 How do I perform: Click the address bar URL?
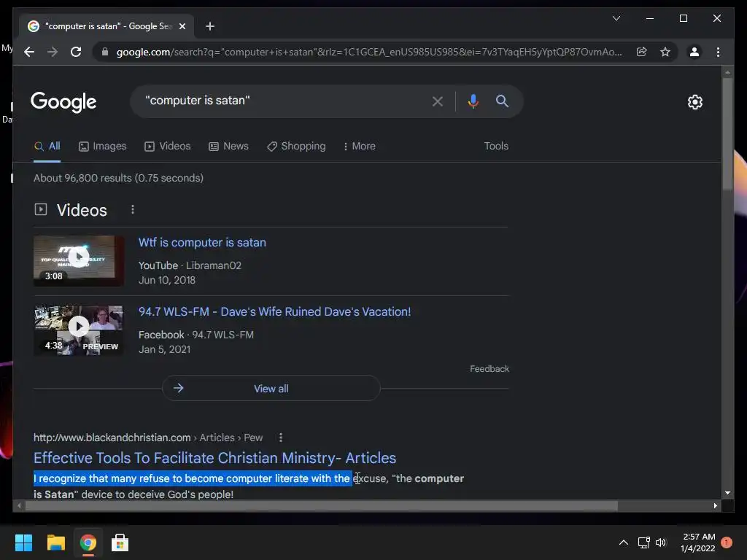tap(369, 52)
